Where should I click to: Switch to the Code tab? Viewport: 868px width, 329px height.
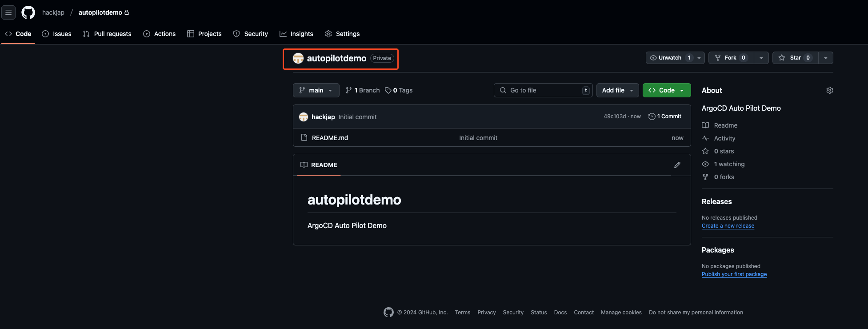pyautogui.click(x=18, y=34)
